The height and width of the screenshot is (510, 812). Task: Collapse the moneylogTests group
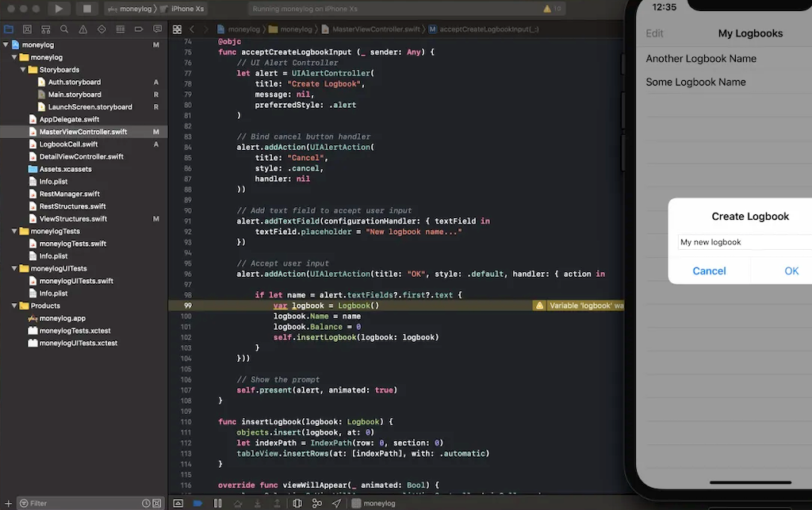14,232
